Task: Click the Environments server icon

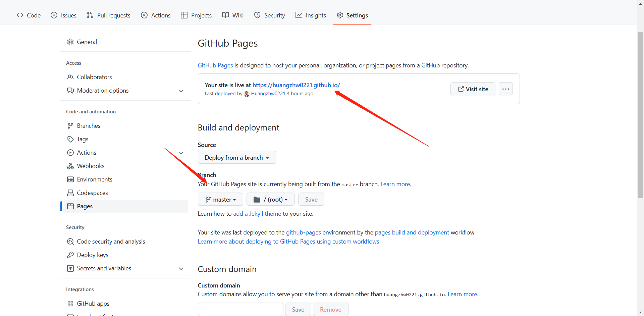Action: coord(70,179)
